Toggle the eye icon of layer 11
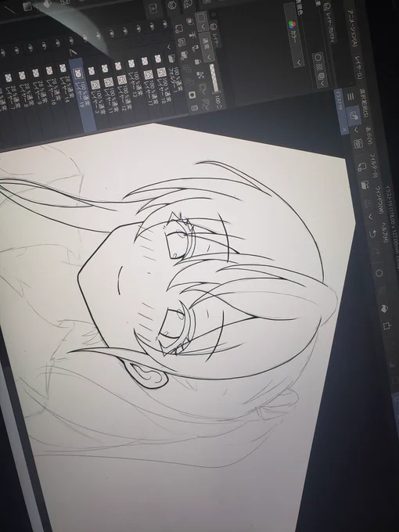The image size is (399, 532). [99, 36]
